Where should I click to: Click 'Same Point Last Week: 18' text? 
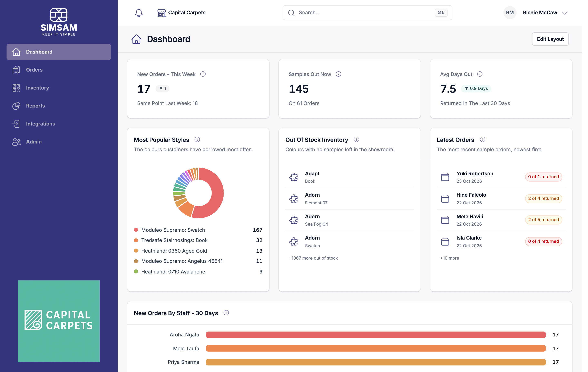167,103
